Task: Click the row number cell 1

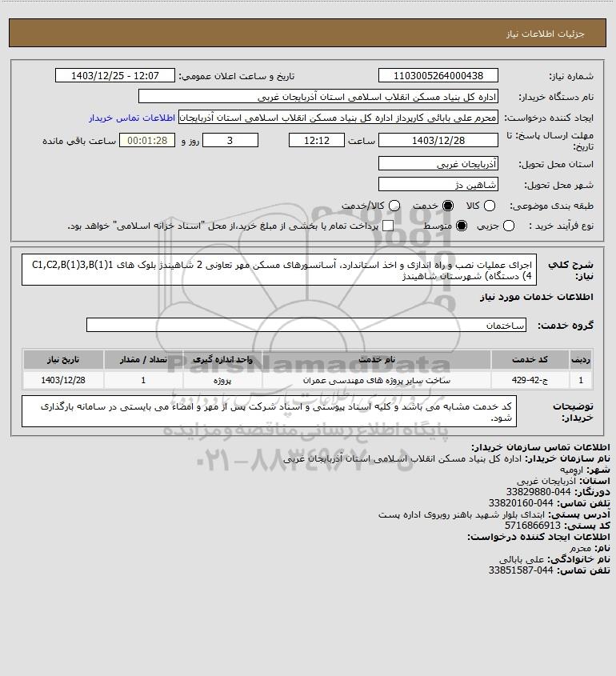Action: (581, 380)
